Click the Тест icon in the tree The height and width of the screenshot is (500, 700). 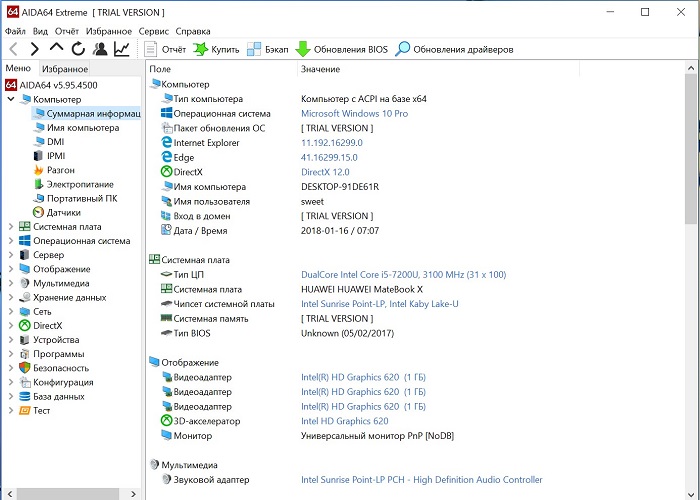[x=25, y=411]
